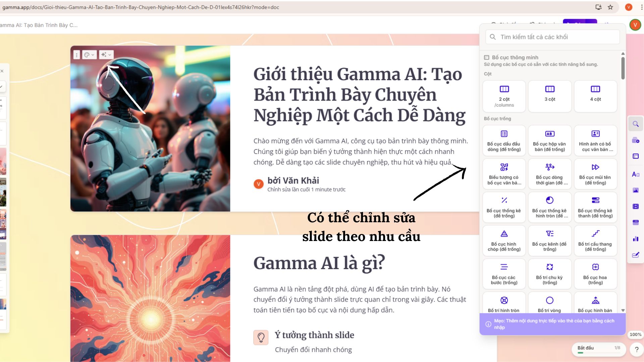Close the left slide outline panel
The height and width of the screenshot is (362, 644).
pyautogui.click(x=2, y=71)
